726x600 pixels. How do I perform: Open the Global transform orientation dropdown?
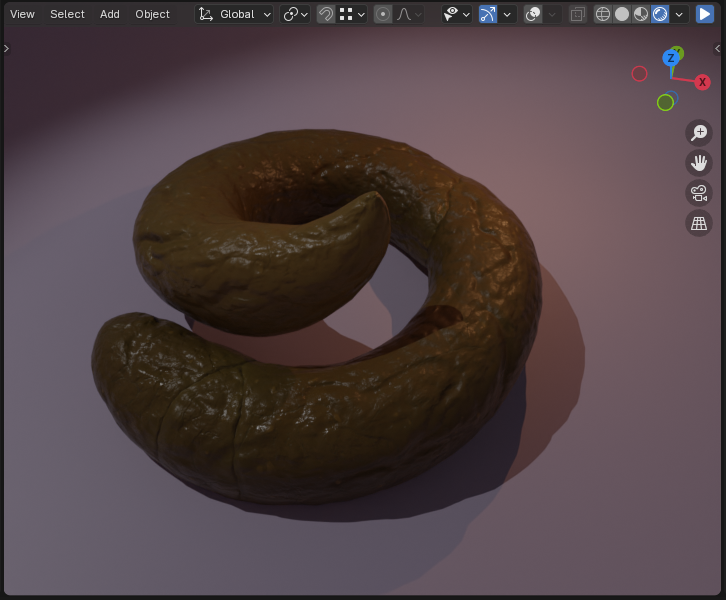coord(235,14)
